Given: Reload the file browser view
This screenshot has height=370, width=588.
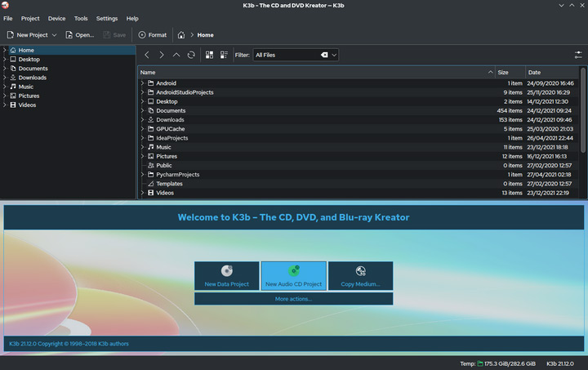Looking at the screenshot, I should tap(191, 55).
